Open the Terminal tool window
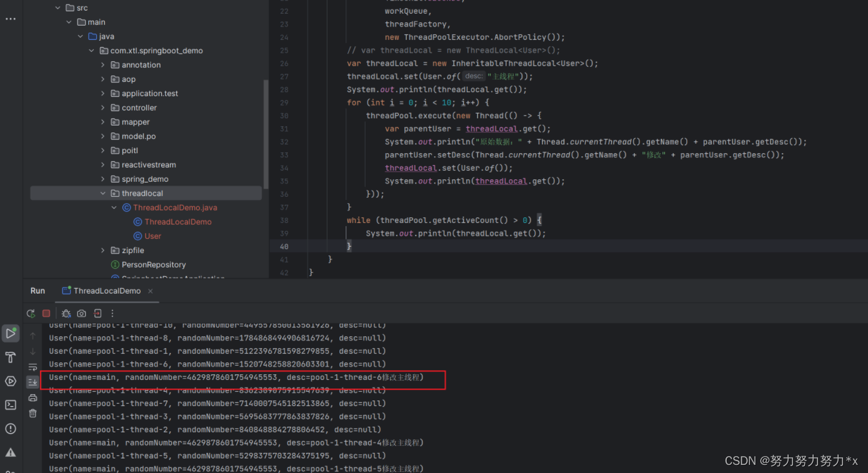Viewport: 868px width, 473px height. coord(11,405)
